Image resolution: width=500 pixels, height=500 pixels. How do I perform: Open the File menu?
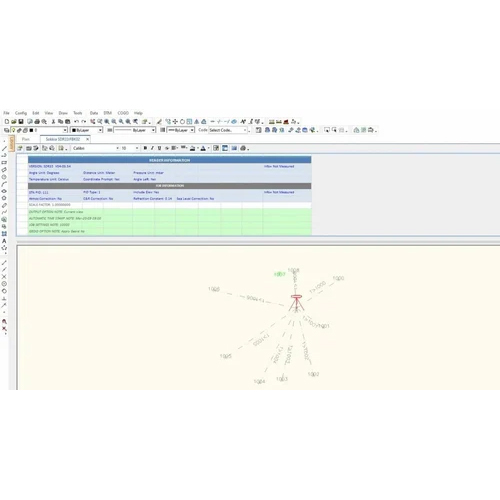coord(6,113)
